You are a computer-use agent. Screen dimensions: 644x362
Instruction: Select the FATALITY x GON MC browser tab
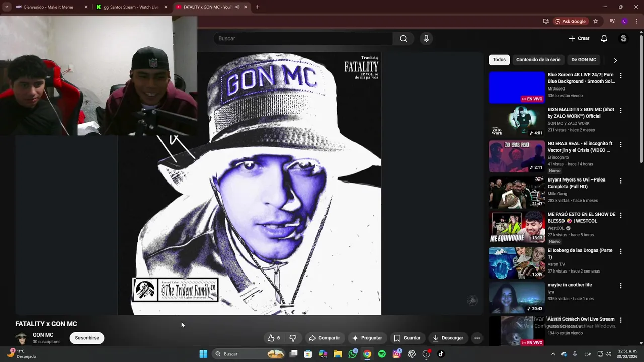(207, 7)
